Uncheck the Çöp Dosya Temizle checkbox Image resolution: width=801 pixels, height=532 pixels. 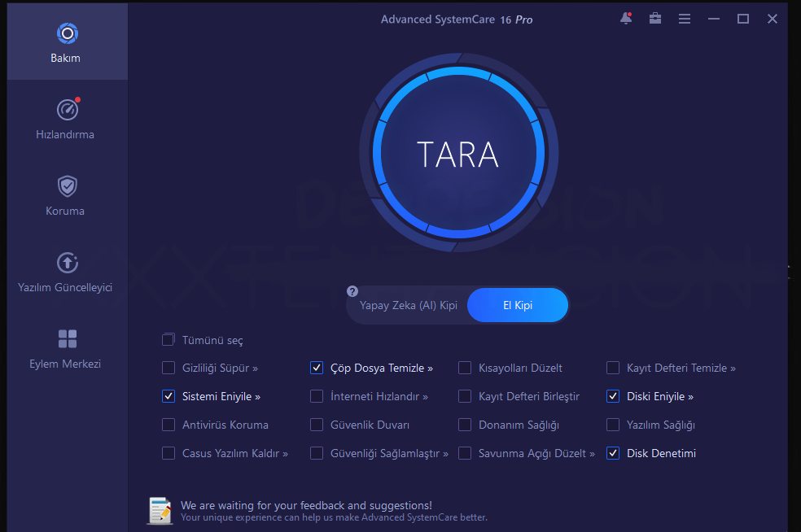point(317,368)
